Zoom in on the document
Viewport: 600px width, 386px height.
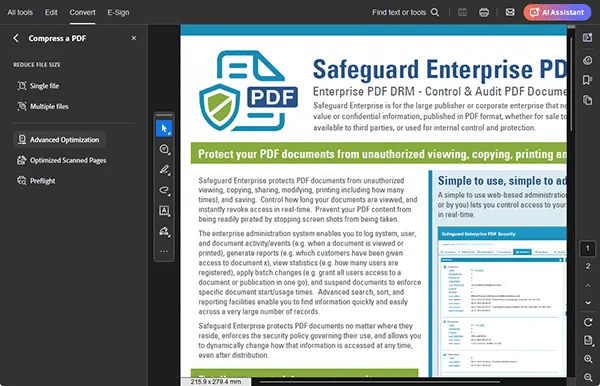pyautogui.click(x=588, y=359)
